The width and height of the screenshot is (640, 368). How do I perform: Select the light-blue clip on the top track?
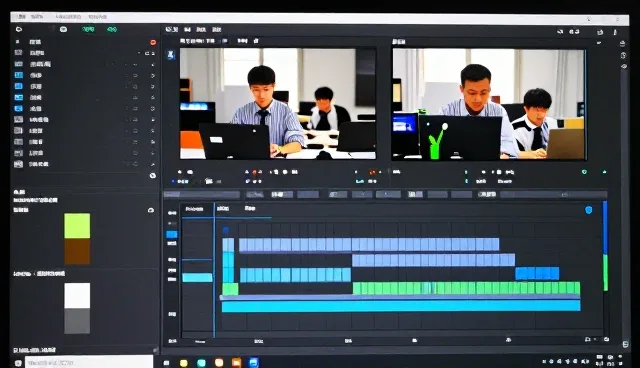(x=369, y=244)
